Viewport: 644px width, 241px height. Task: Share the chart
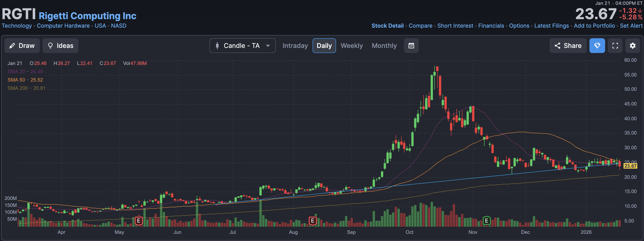568,46
